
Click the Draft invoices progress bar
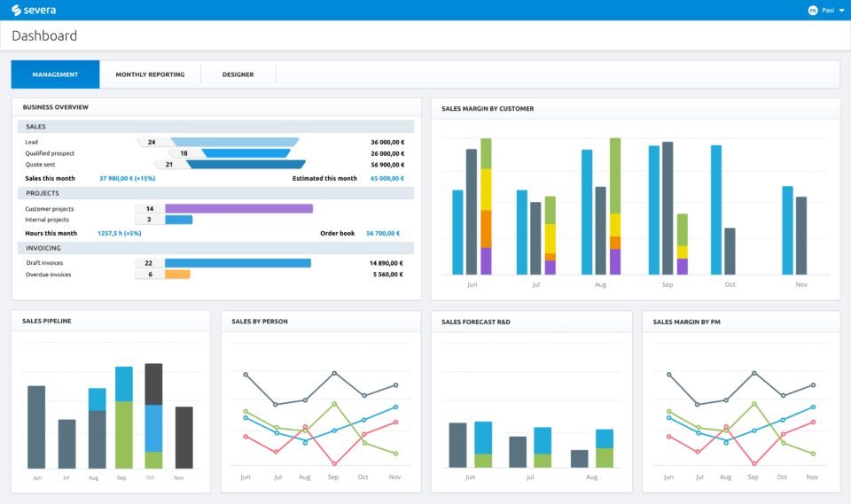coord(238,263)
